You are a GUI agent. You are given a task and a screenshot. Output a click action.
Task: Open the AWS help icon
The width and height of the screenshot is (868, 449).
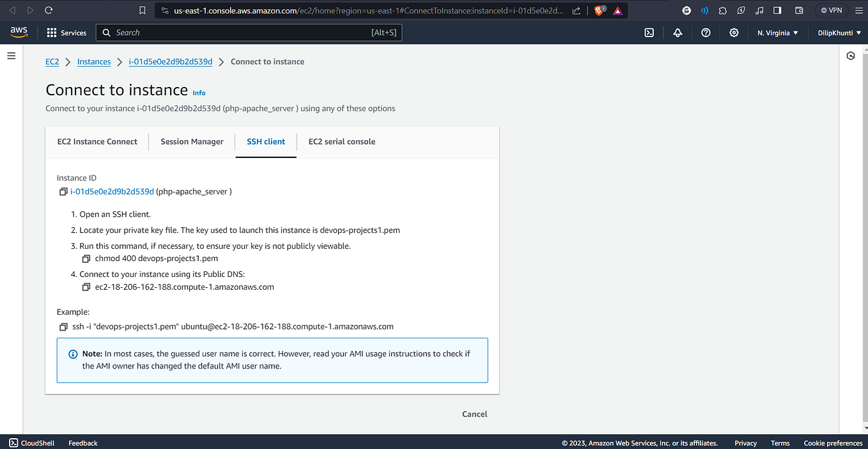[706, 32]
